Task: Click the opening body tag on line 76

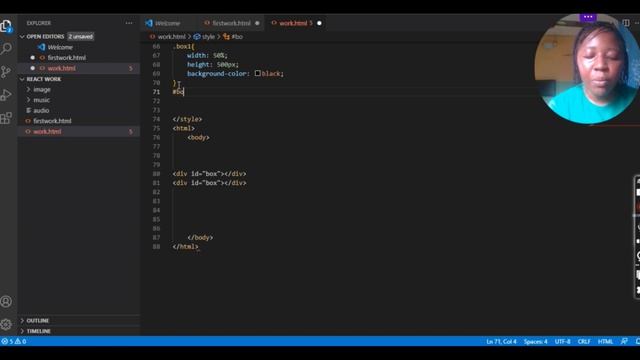Action: click(x=198, y=138)
